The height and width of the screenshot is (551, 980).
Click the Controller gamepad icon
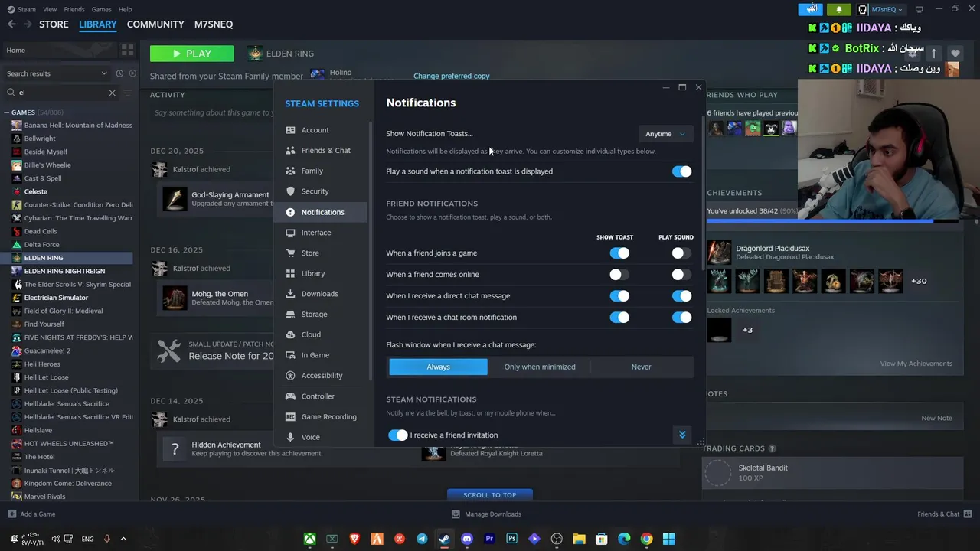290,396
